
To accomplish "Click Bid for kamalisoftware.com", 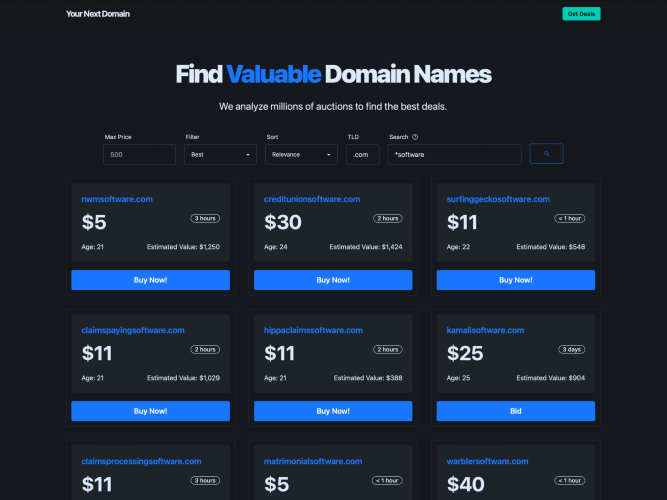I will tap(516, 411).
